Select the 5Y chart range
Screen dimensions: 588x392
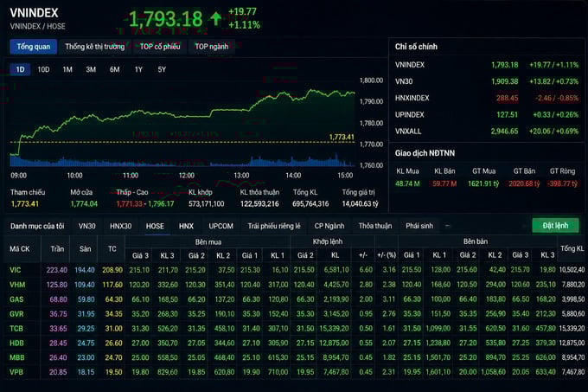click(x=162, y=69)
